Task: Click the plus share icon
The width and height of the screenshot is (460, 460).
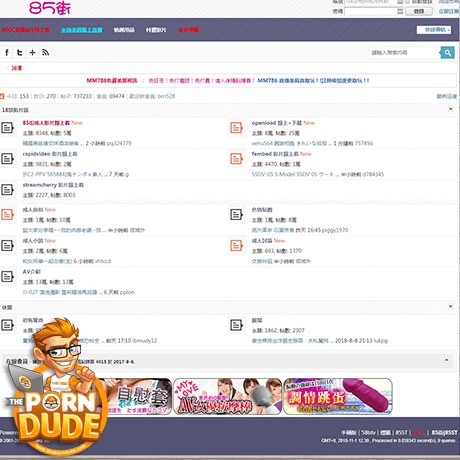Action: pyautogui.click(x=32, y=53)
